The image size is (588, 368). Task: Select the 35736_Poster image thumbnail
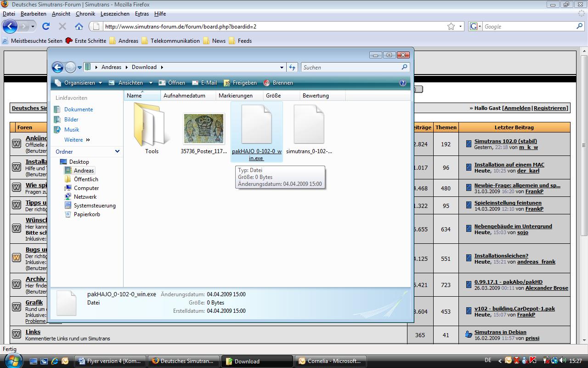[204, 129]
